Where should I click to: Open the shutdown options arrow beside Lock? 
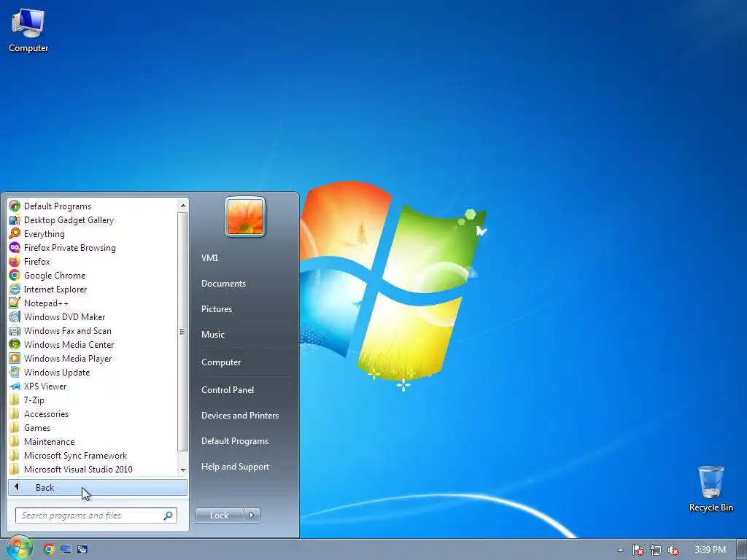252,516
